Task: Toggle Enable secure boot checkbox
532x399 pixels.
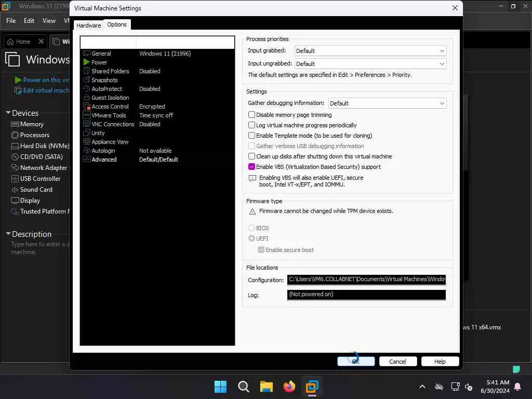Action: click(x=261, y=250)
